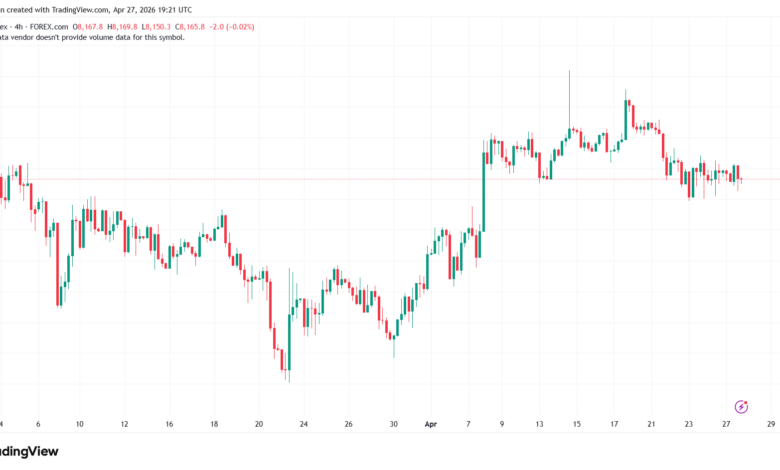Viewport: 780px width, 470px height.
Task: Select the 9 date label on time axis
Action: [501, 424]
